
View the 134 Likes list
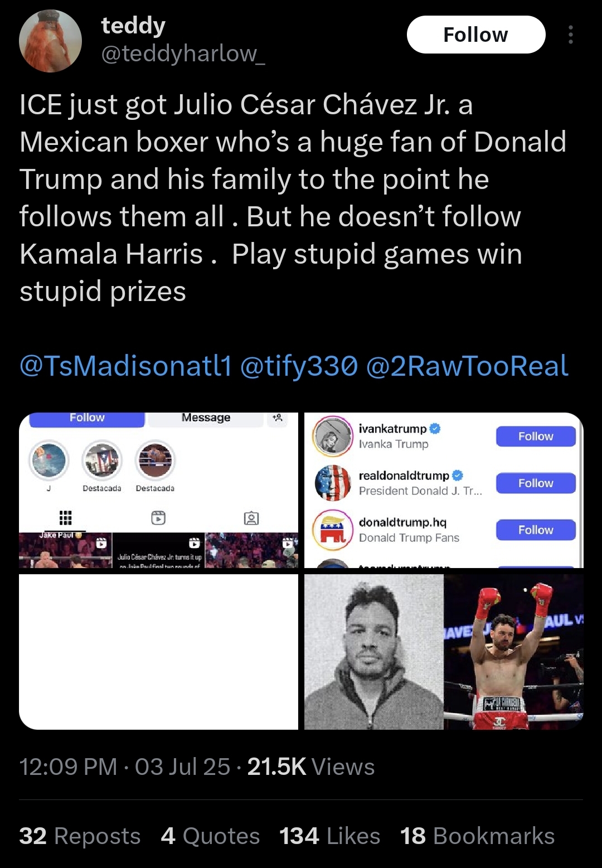tap(329, 836)
